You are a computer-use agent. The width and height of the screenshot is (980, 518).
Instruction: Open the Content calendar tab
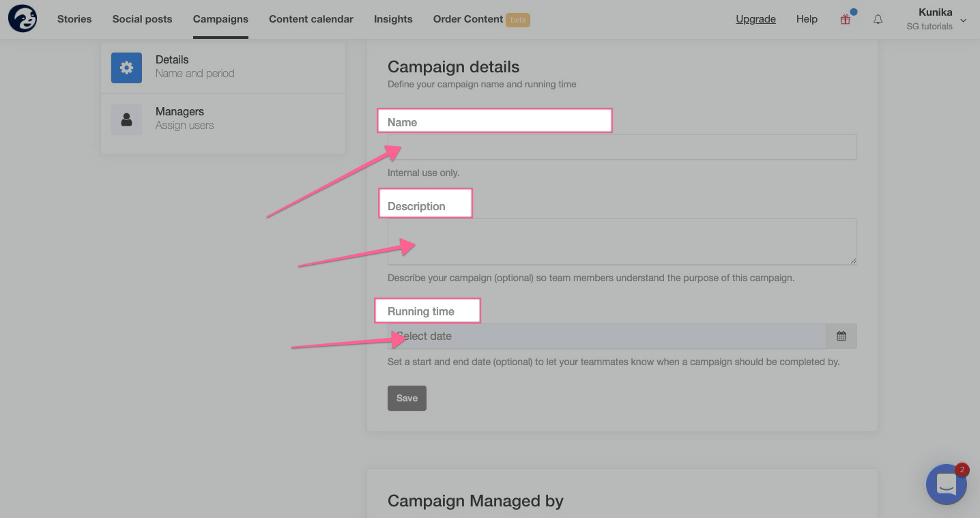coord(311,19)
